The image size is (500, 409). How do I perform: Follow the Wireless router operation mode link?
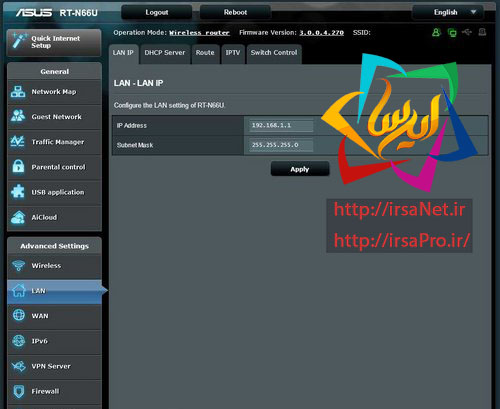pos(199,33)
